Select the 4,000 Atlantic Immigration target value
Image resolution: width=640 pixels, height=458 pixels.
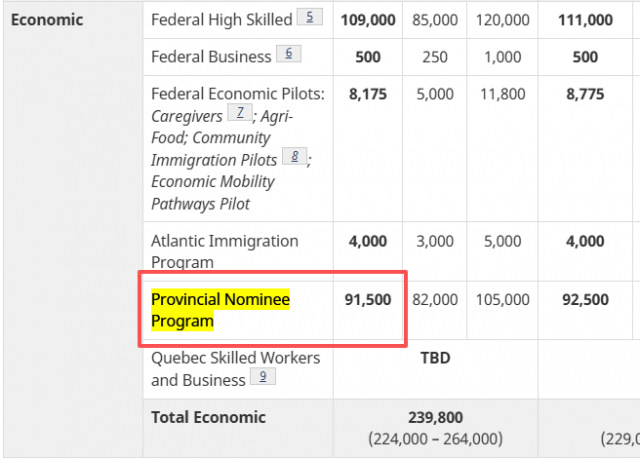367,241
